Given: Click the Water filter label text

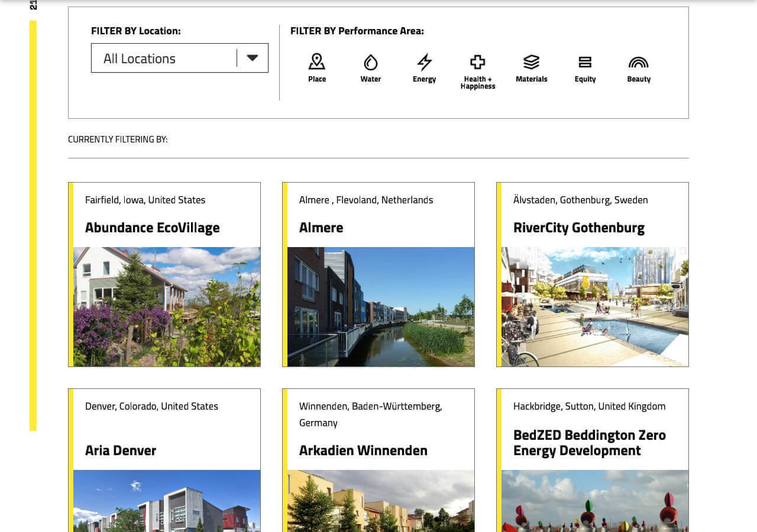Looking at the screenshot, I should click(371, 79).
